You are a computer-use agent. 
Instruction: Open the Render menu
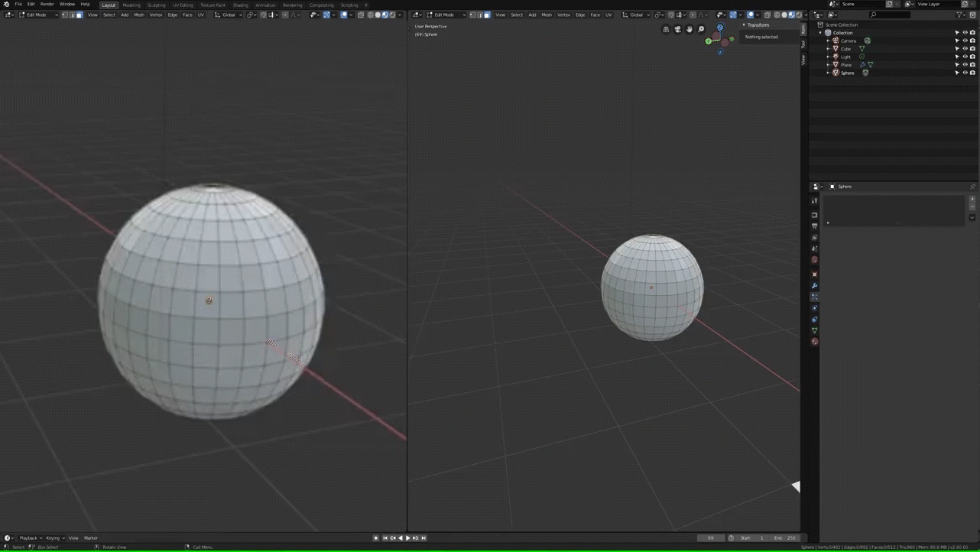(x=47, y=5)
